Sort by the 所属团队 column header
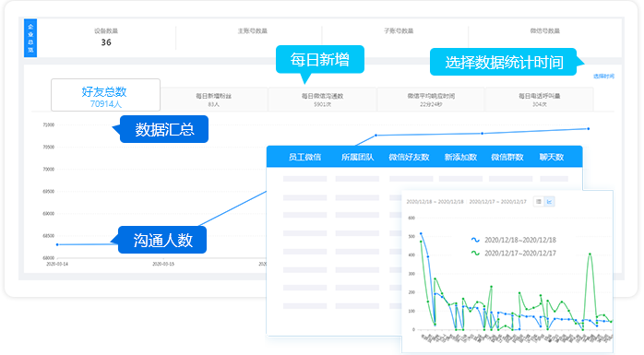The image size is (644, 355). [357, 157]
